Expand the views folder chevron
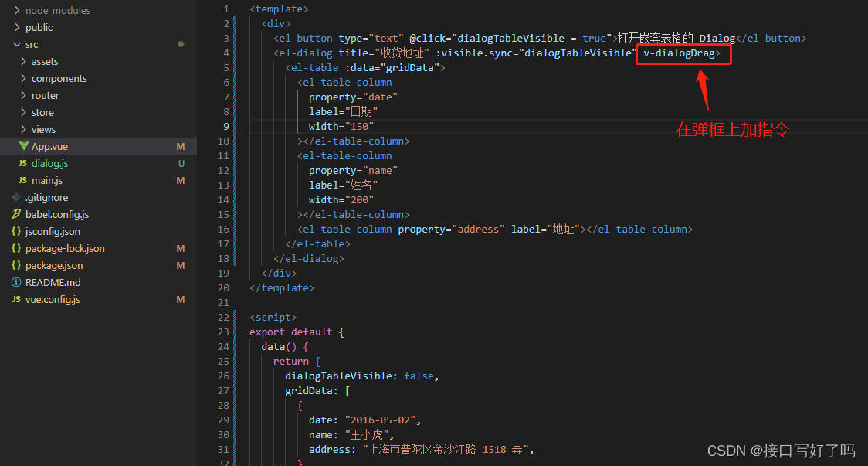868x466 pixels. (x=23, y=129)
